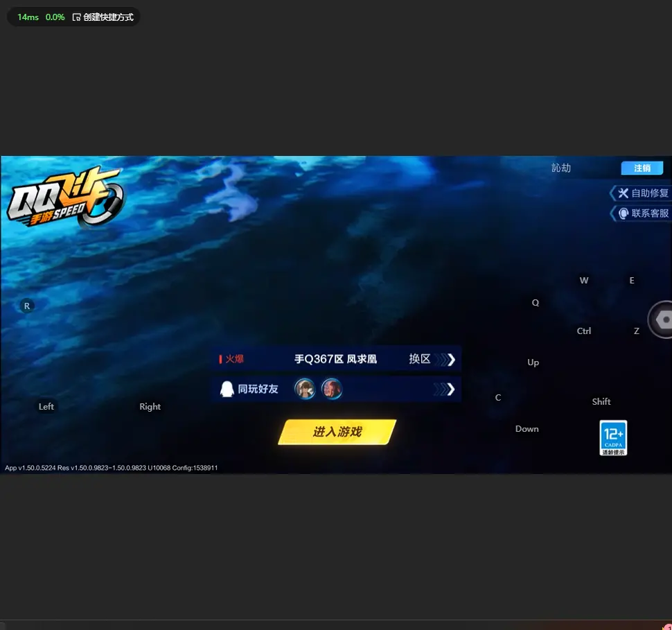Expand the server selection chevron arrows

coord(445,360)
